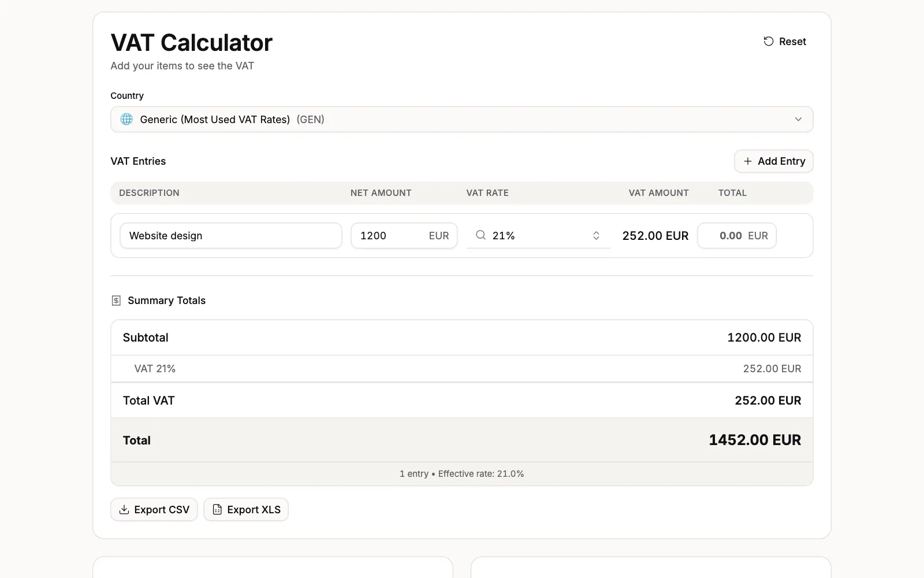Click the 252.00 EUR value in VAT 21% row
The image size is (924, 578).
click(772, 369)
